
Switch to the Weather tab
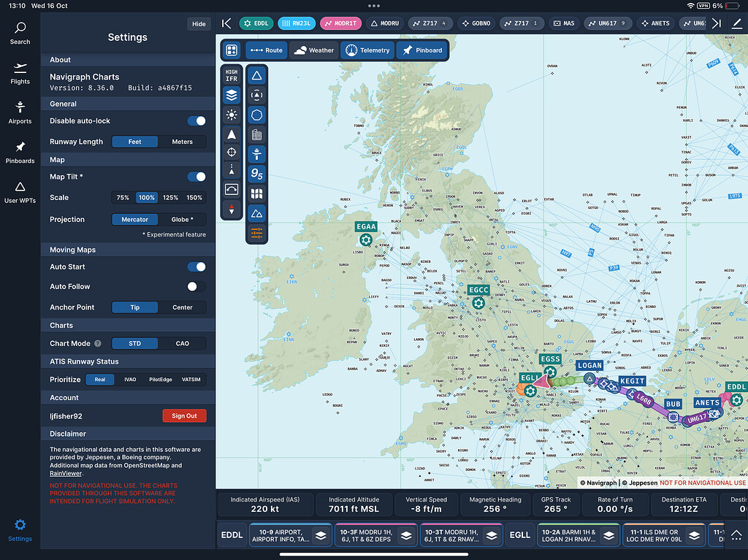coord(314,50)
